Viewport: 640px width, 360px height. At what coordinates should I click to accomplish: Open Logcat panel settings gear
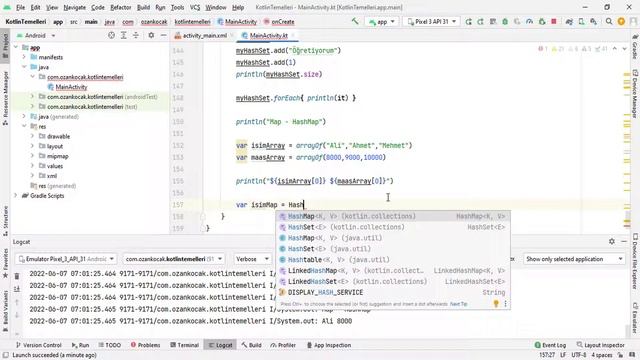(611, 242)
